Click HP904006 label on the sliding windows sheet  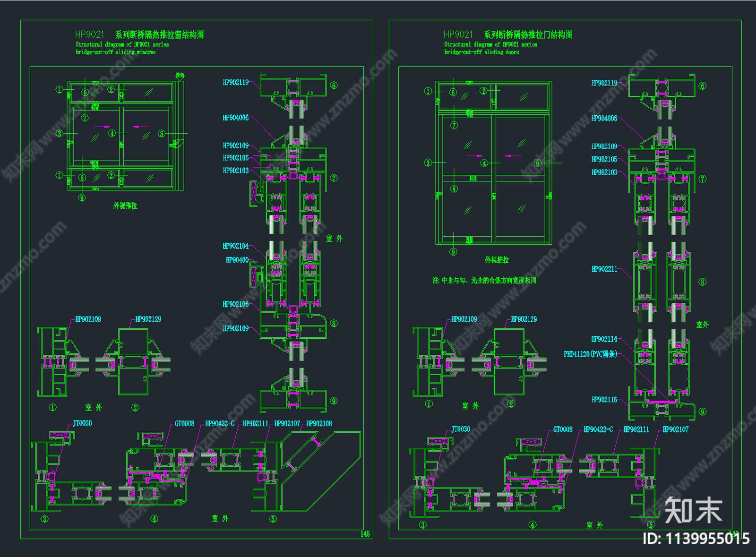pyautogui.click(x=236, y=118)
